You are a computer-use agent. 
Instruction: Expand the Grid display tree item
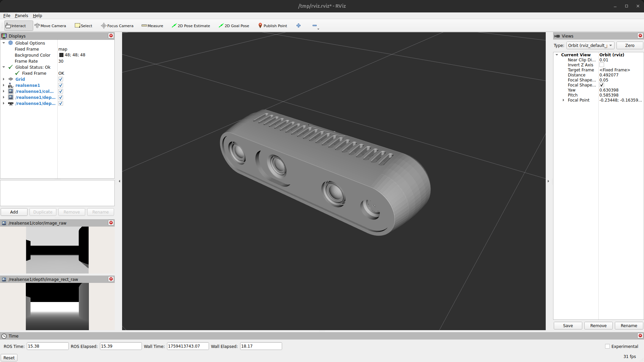tap(4, 79)
